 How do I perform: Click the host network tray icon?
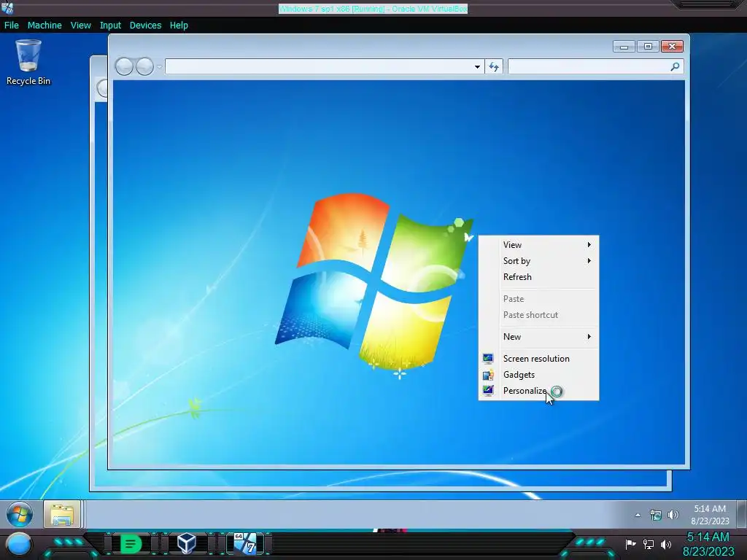[x=649, y=544]
